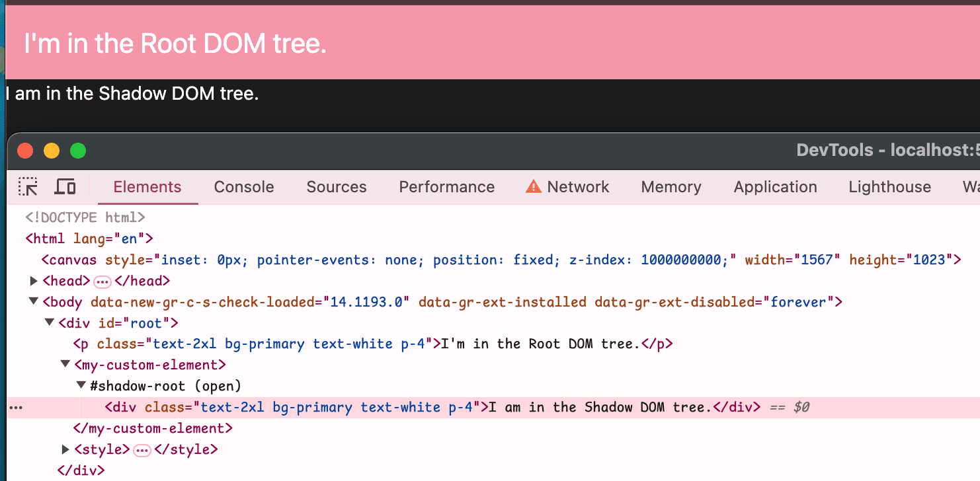Collapse the div#root element node

[49, 323]
